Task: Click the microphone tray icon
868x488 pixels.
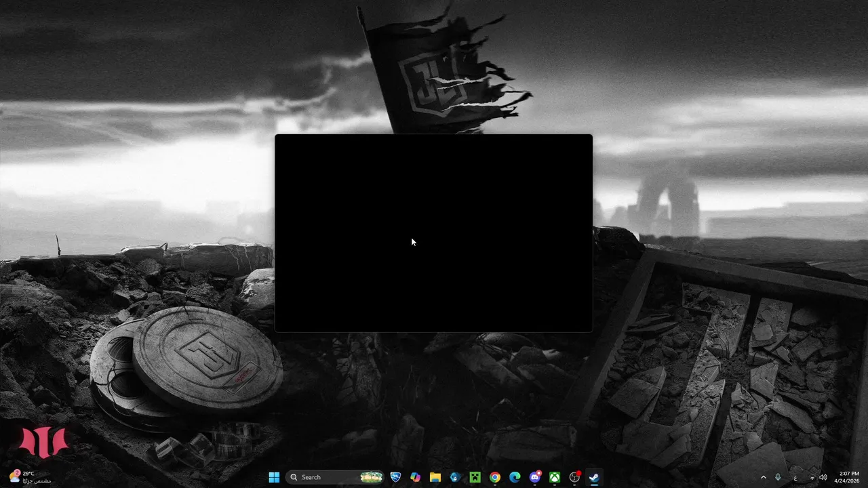Action: 778,477
